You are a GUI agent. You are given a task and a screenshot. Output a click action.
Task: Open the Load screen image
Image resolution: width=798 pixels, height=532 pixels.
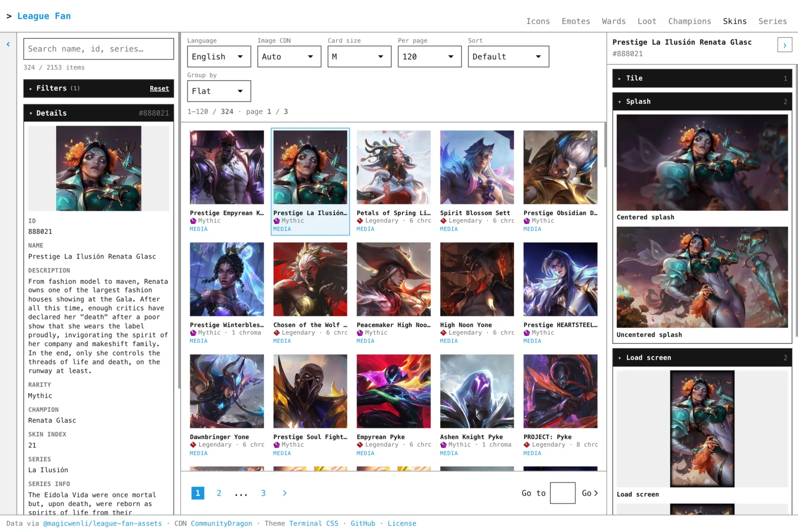pyautogui.click(x=702, y=429)
